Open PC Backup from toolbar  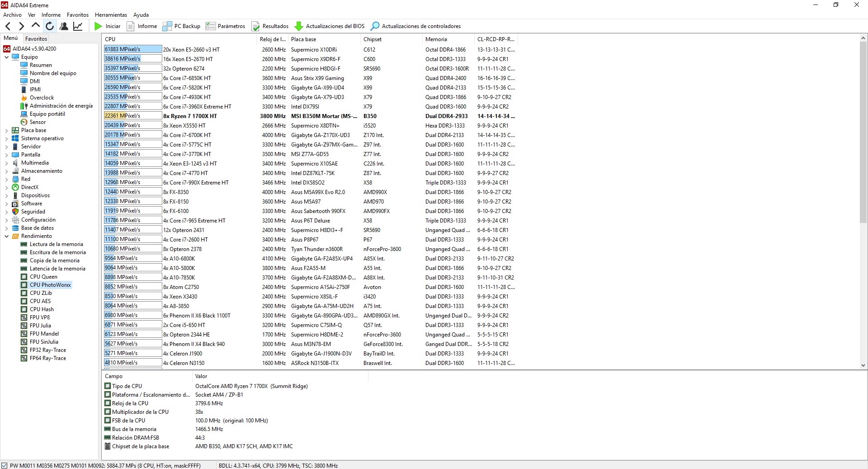coord(181,26)
